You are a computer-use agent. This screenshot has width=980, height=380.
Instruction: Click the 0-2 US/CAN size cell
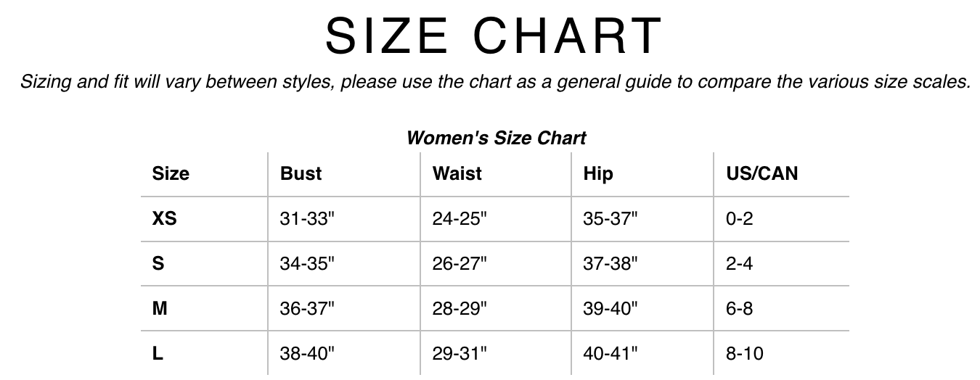tap(739, 218)
